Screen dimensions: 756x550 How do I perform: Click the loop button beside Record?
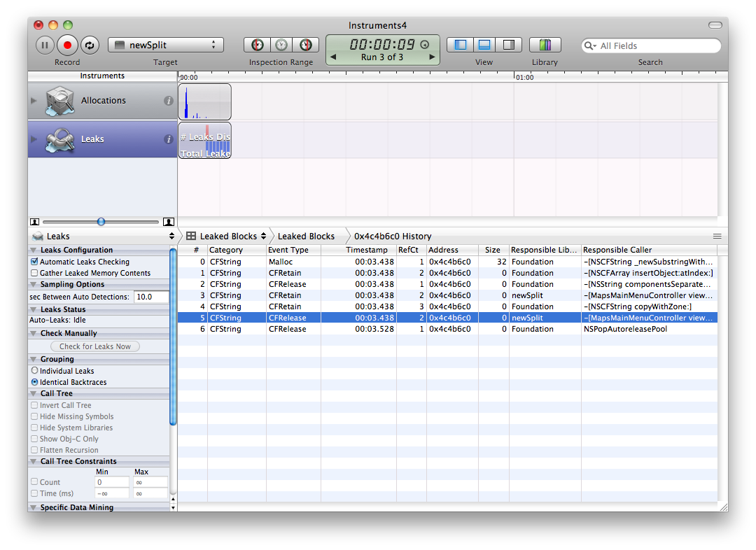pyautogui.click(x=90, y=45)
